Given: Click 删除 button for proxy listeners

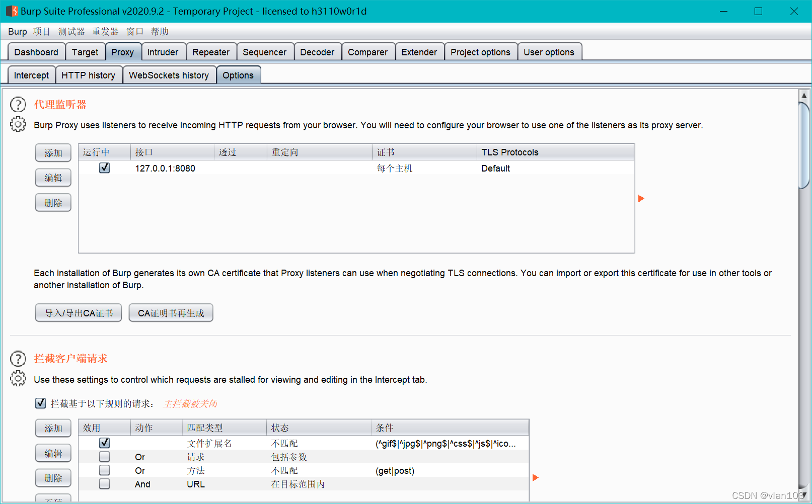Looking at the screenshot, I should [x=53, y=203].
